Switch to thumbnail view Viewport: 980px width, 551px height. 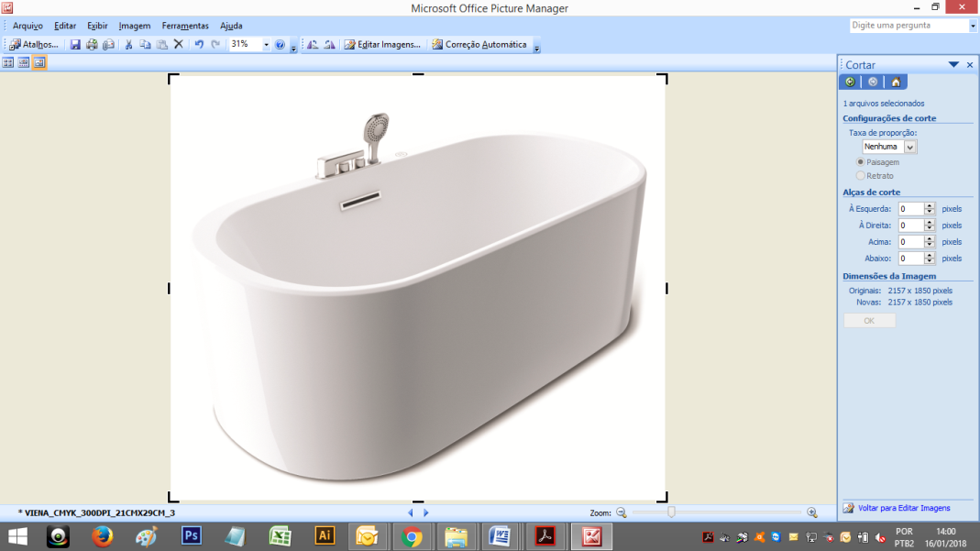click(x=8, y=63)
